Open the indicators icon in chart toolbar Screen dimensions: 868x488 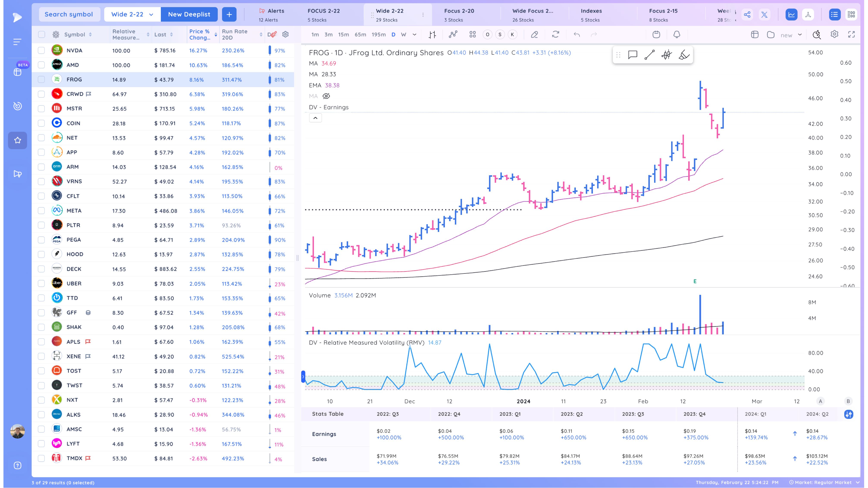453,35
